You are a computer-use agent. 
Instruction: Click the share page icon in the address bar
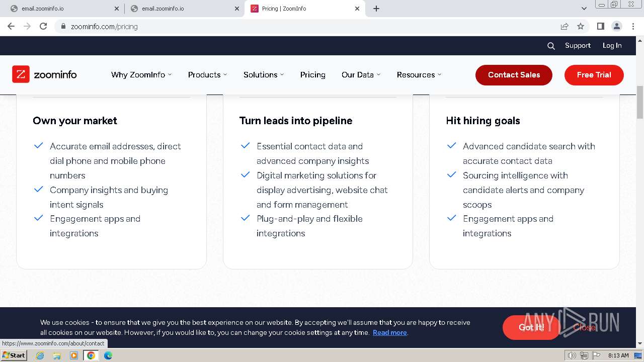pyautogui.click(x=565, y=26)
